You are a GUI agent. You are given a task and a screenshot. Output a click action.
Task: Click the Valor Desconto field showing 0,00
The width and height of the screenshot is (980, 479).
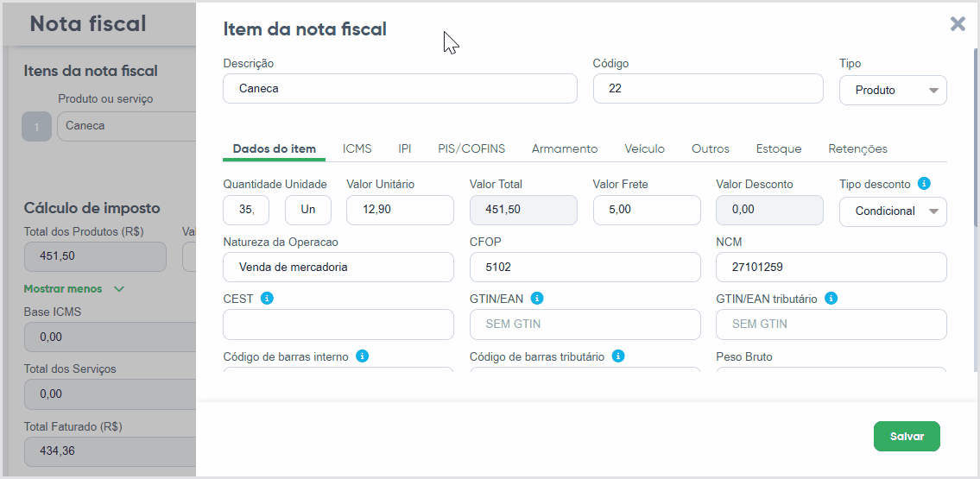coord(769,210)
